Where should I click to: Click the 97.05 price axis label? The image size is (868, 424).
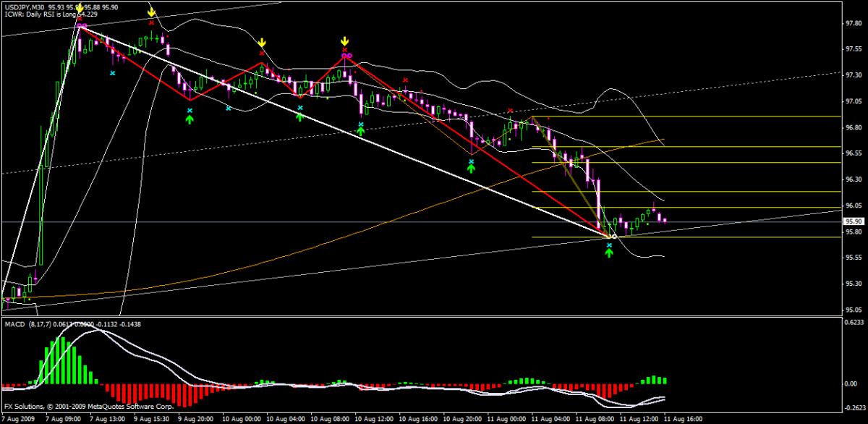[853, 101]
